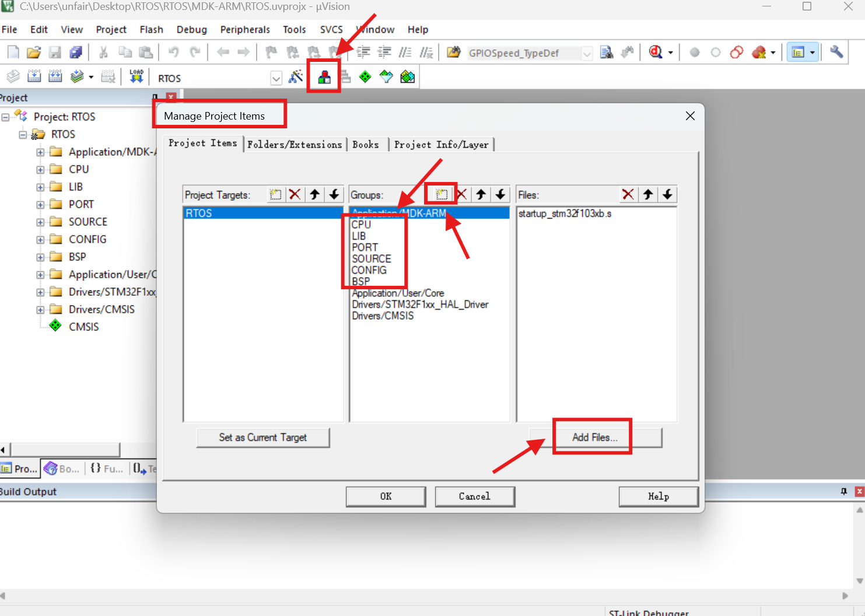Open Options for Target wand icon

coord(296,76)
